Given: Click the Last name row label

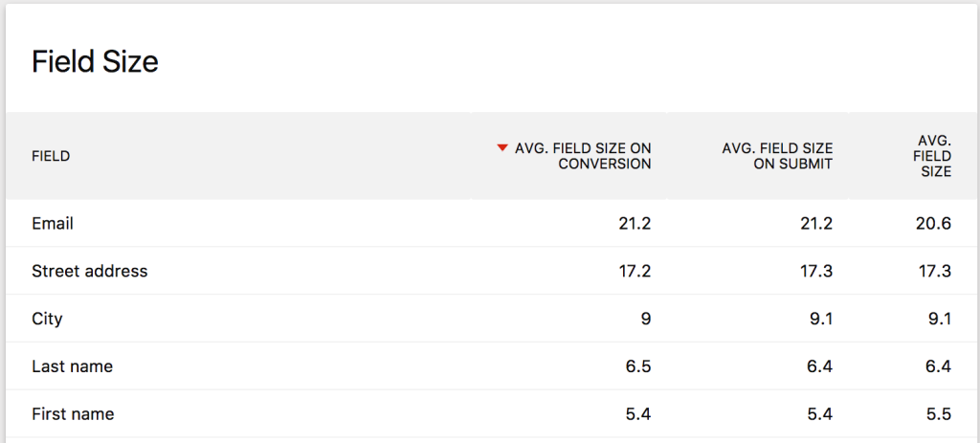Looking at the screenshot, I should click(x=72, y=366).
